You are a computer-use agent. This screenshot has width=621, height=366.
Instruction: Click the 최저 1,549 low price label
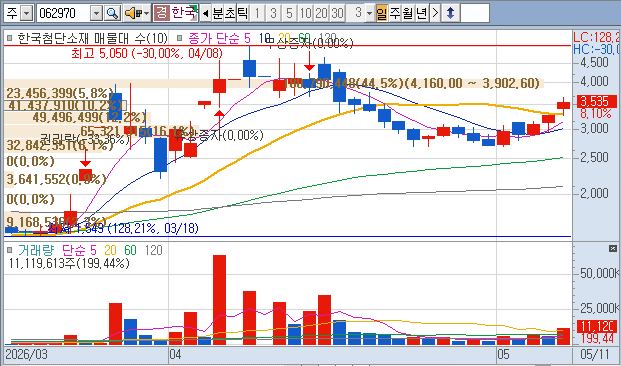[123, 228]
